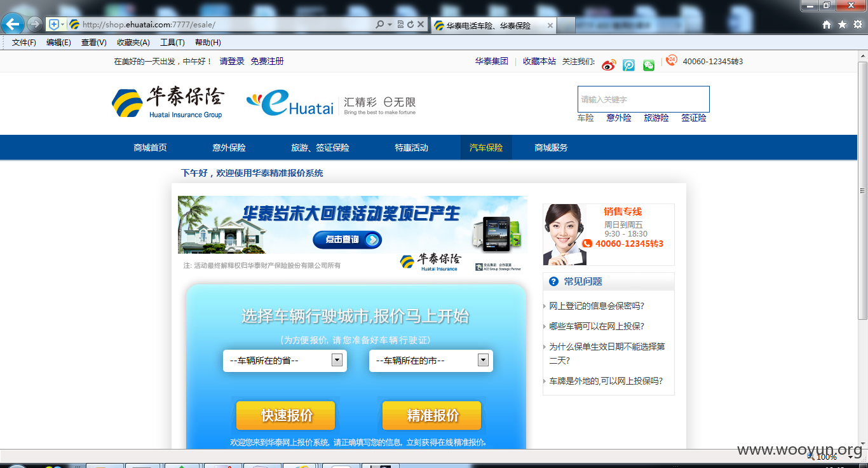Close the 华泰电话车险 browser tab
The width and height of the screenshot is (868, 468).
coord(550,25)
